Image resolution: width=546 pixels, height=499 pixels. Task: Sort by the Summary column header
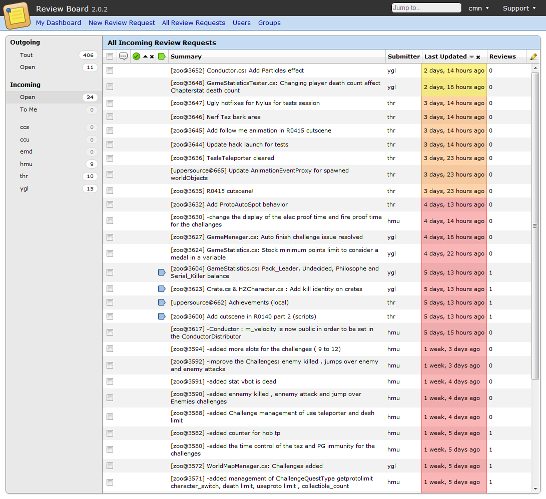tap(186, 56)
